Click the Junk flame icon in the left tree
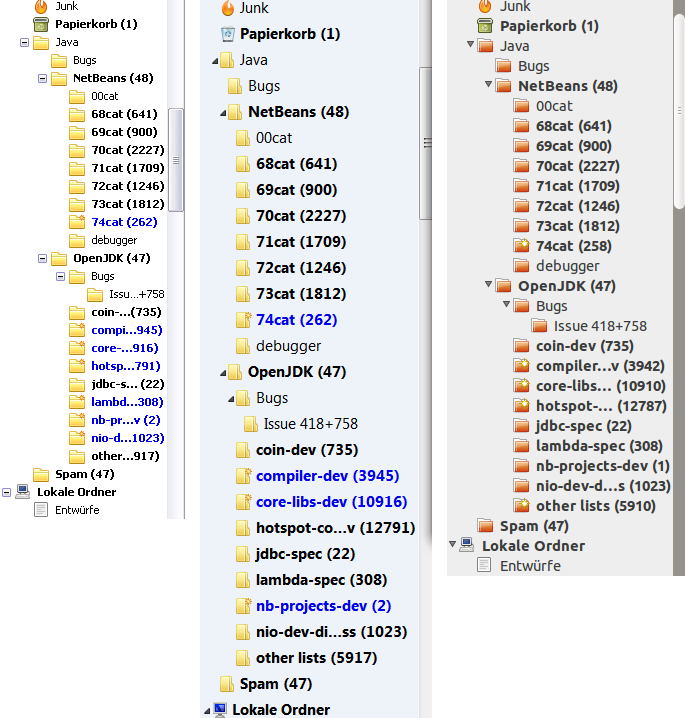The height and width of the screenshot is (718, 685). 41,6
